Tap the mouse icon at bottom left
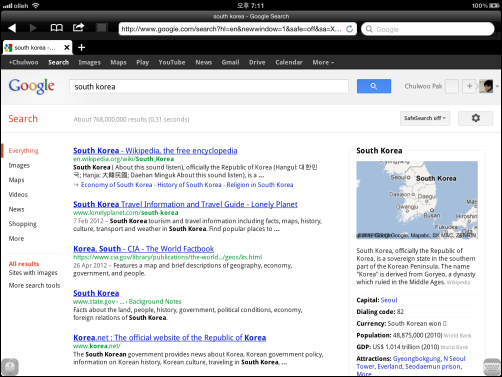 coord(10,367)
